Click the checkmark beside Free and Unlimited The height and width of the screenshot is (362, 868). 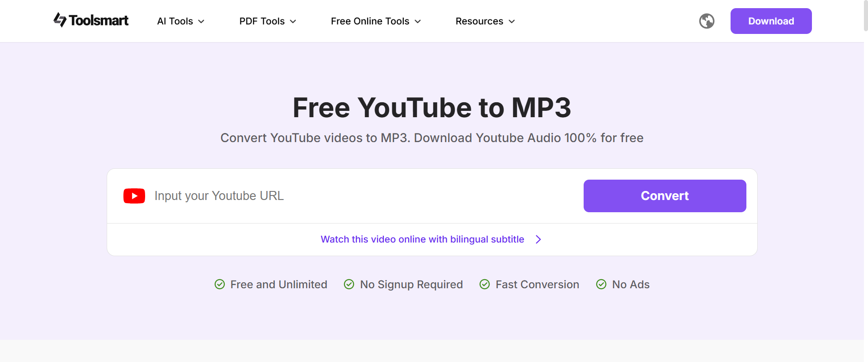220,284
